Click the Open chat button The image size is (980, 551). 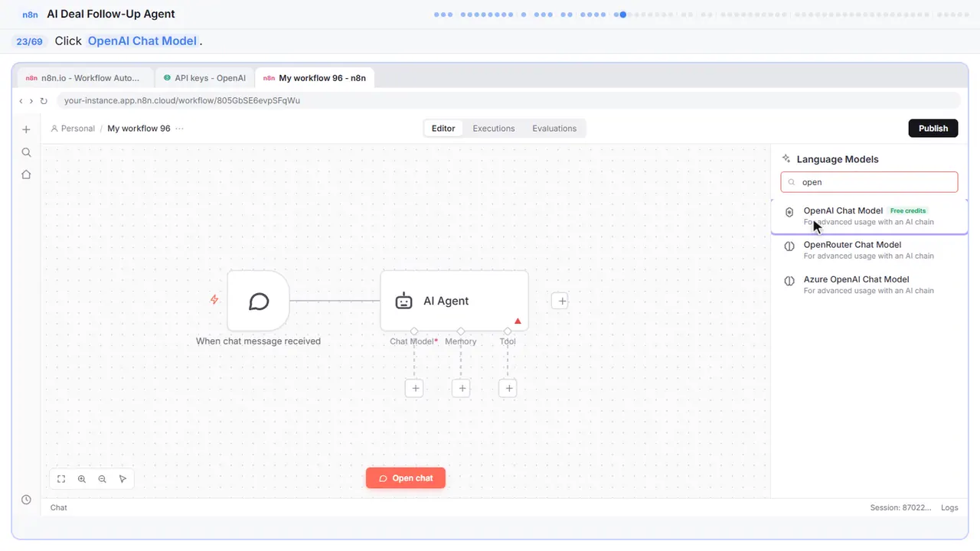point(406,478)
